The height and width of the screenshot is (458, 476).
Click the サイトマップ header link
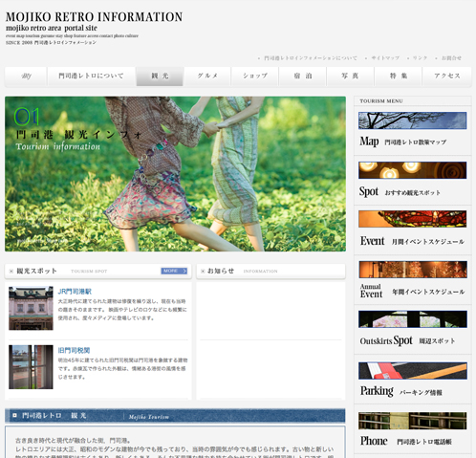[x=385, y=58]
